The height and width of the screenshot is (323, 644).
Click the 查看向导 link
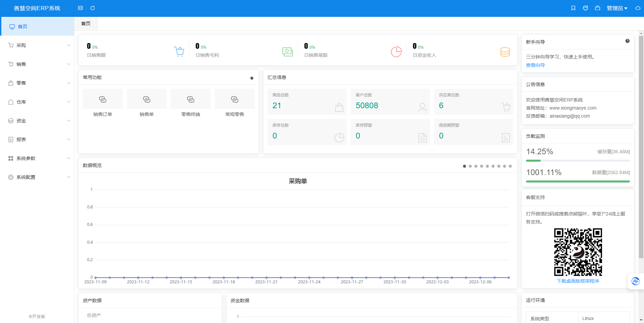[x=535, y=65]
